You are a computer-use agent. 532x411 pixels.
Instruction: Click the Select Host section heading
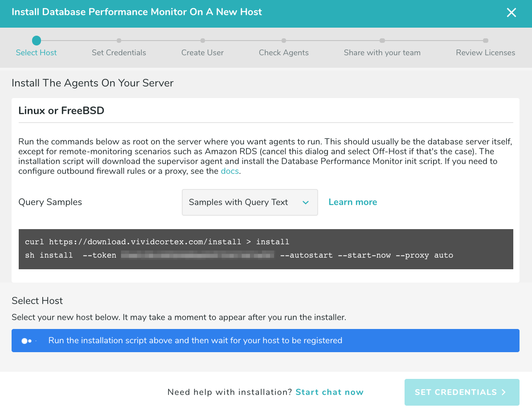coord(37,301)
